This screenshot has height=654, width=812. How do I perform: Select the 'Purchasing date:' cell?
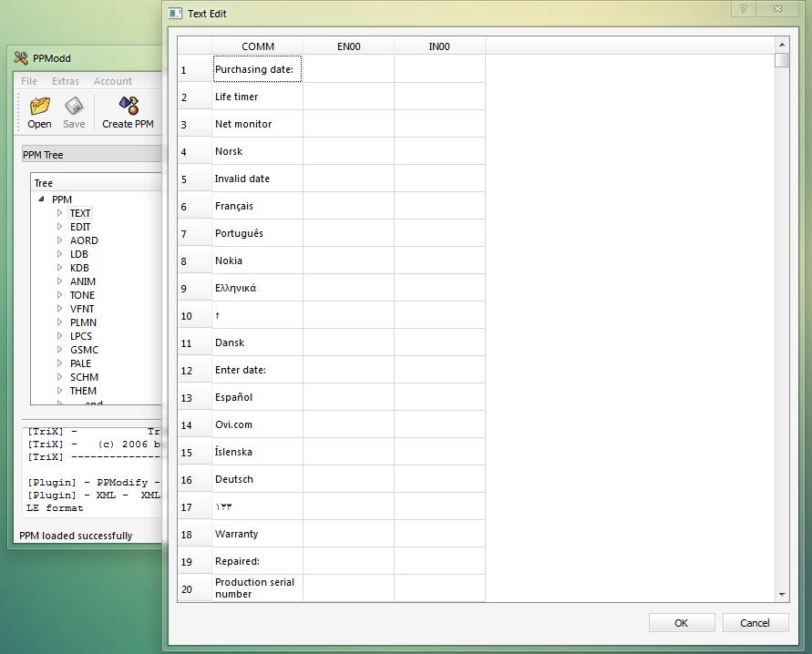click(x=257, y=69)
